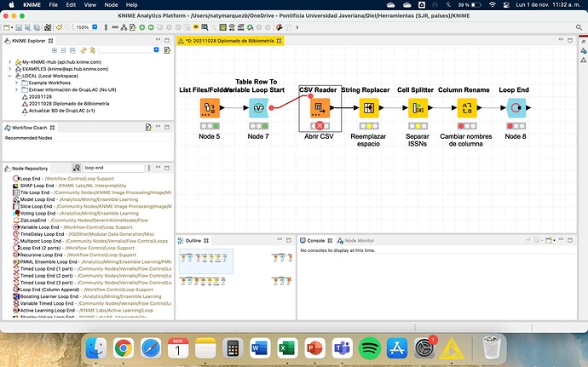The height and width of the screenshot is (367, 588).
Task: Click the Node Repository search field
Action: tap(112, 168)
